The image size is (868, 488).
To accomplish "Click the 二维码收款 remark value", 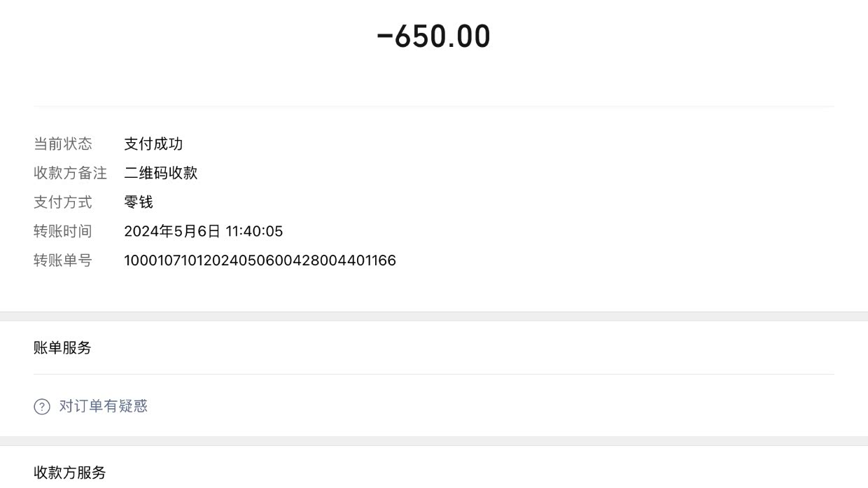I will pyautogui.click(x=160, y=173).
